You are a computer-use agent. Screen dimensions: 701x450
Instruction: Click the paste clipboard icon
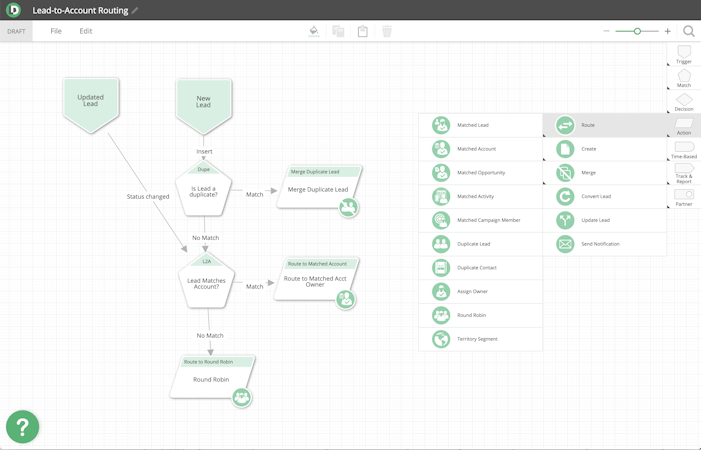click(x=363, y=31)
